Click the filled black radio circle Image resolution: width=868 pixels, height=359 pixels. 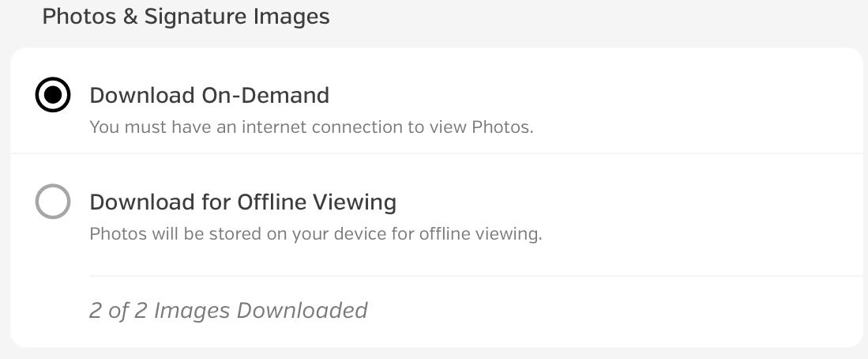pyautogui.click(x=53, y=95)
